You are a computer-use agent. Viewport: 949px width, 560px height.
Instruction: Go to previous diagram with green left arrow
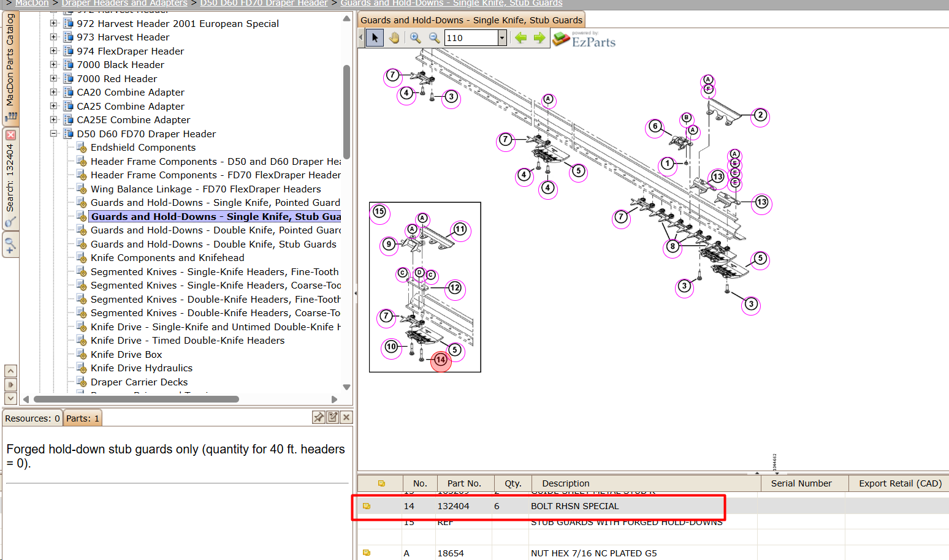point(521,38)
